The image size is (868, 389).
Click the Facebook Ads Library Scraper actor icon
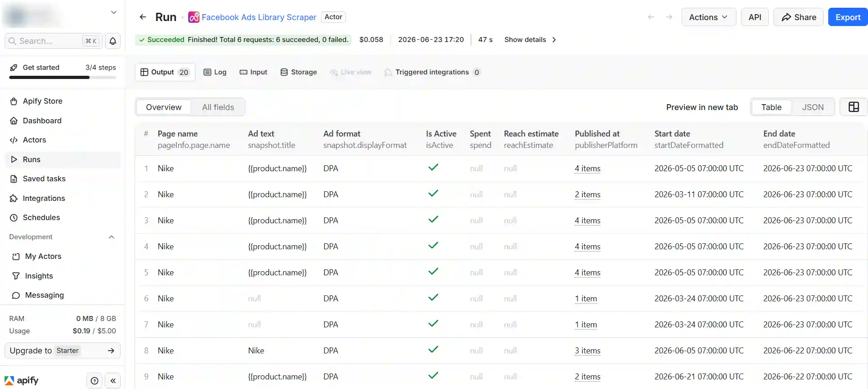194,17
